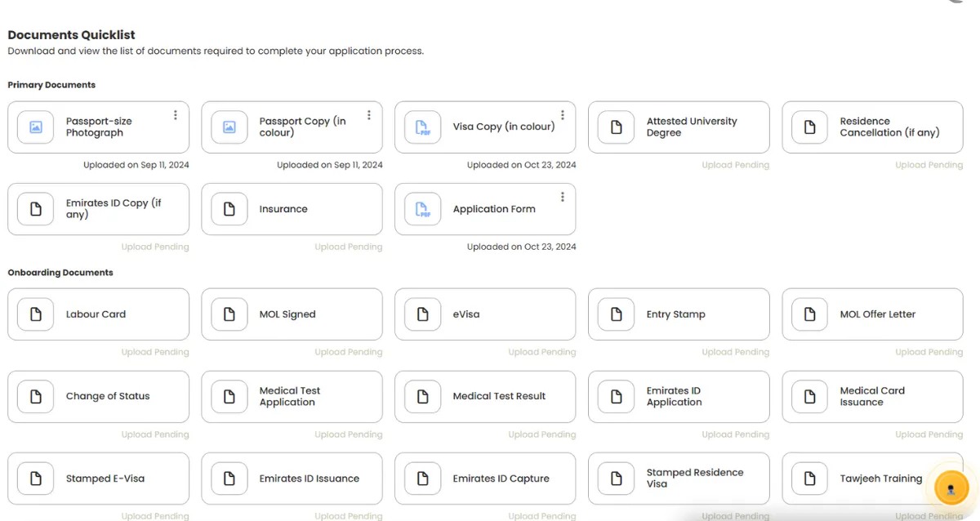
Task: Open the Passport Copy kebab menu
Action: pos(368,114)
